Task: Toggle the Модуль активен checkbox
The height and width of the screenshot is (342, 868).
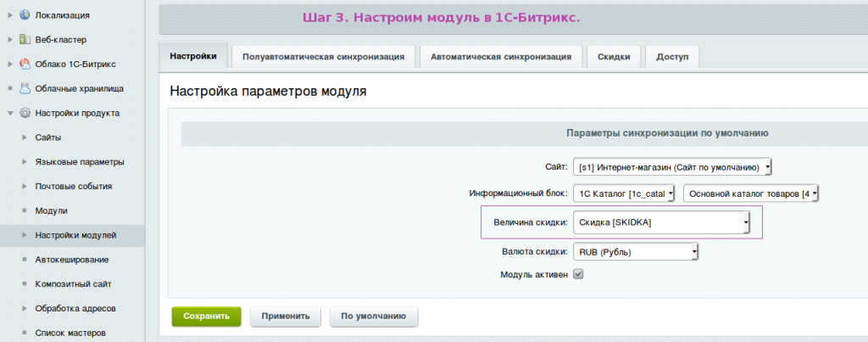Action: point(579,274)
